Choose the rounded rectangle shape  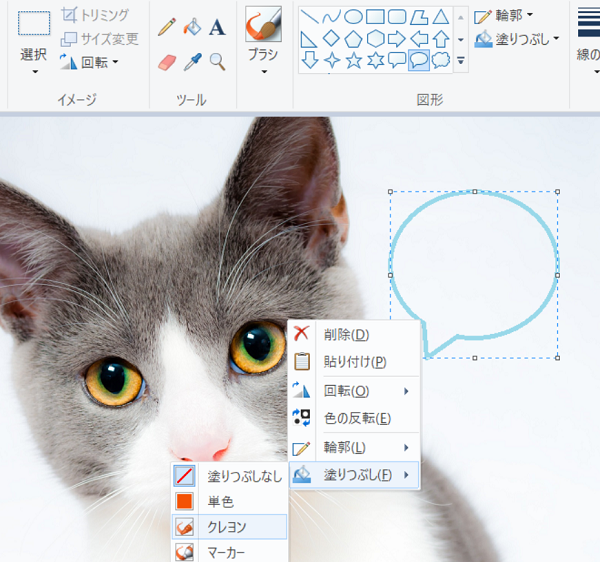[397, 17]
